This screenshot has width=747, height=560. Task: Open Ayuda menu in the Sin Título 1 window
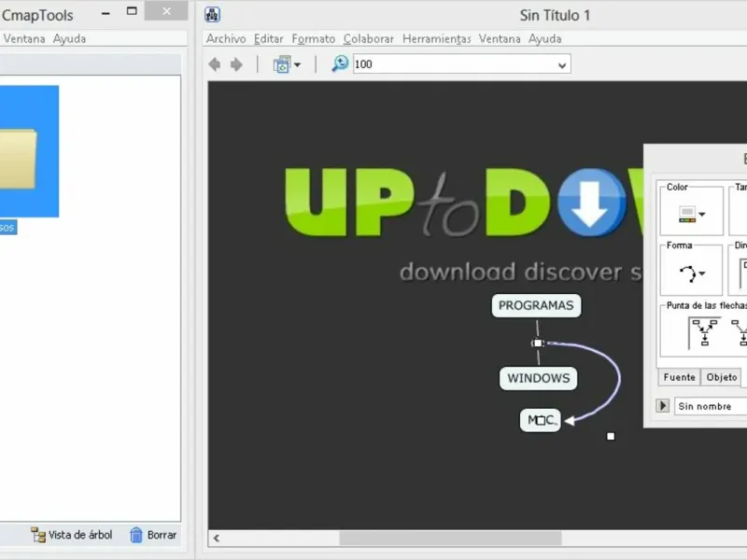pyautogui.click(x=545, y=39)
